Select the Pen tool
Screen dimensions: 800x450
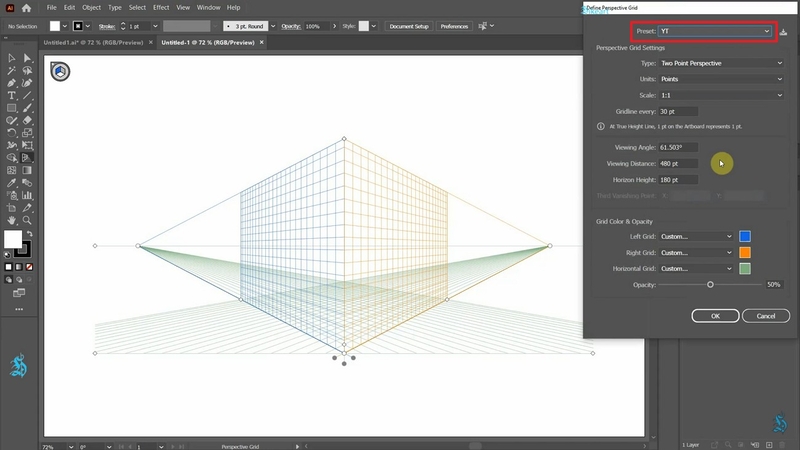[11, 83]
